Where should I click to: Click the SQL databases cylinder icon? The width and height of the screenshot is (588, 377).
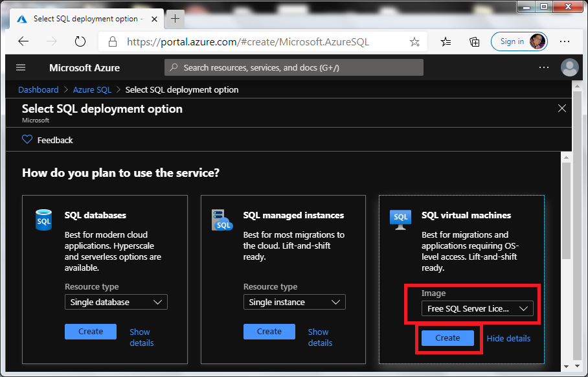[x=43, y=220]
